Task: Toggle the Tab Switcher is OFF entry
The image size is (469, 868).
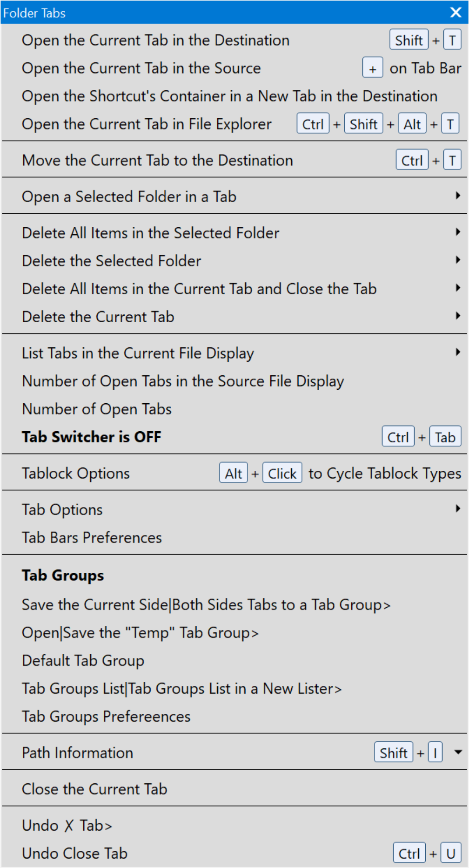Action: point(234,437)
